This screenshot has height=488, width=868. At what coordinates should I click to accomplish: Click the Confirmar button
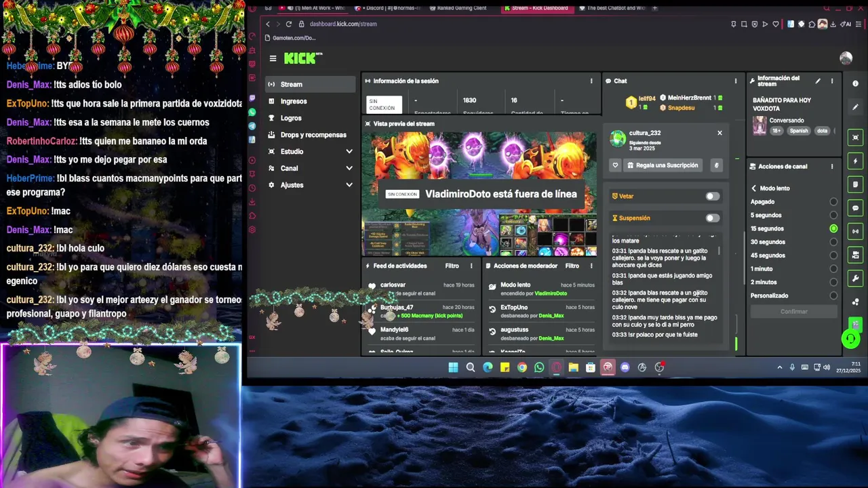point(794,312)
